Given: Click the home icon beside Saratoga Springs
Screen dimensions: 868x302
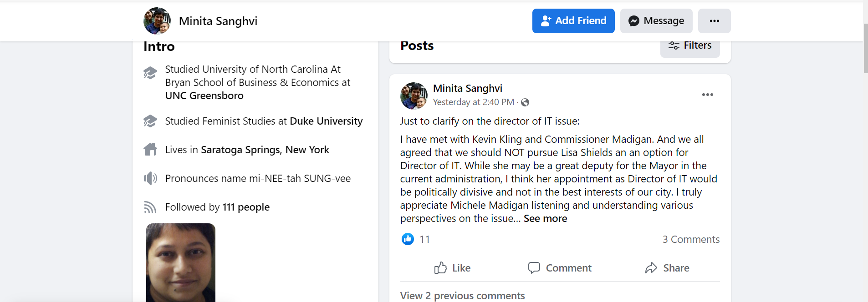Looking at the screenshot, I should click(x=150, y=150).
